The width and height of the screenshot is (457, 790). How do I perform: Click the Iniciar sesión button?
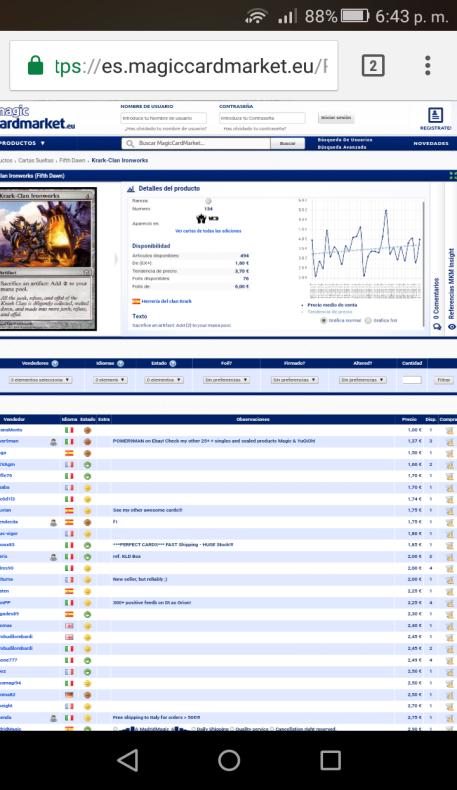[x=336, y=118]
